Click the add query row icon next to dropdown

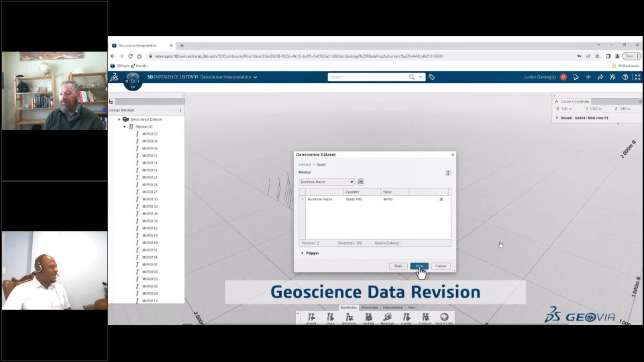point(361,182)
